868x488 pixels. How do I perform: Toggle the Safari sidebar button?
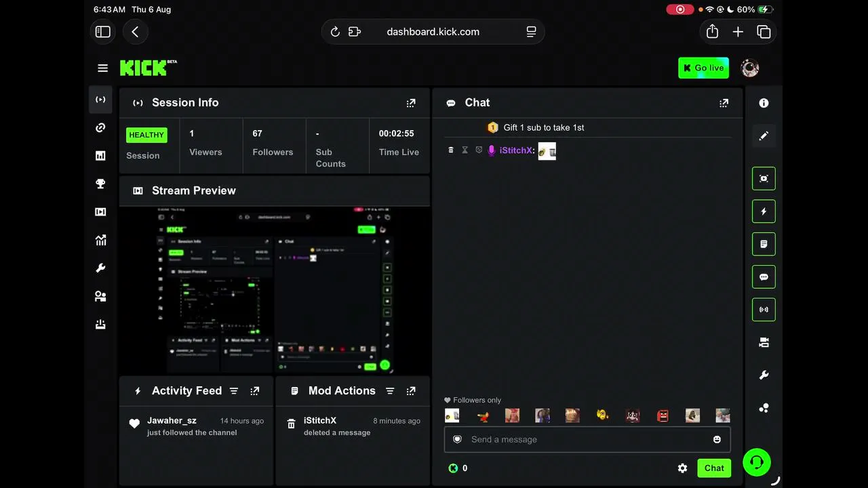tap(103, 32)
